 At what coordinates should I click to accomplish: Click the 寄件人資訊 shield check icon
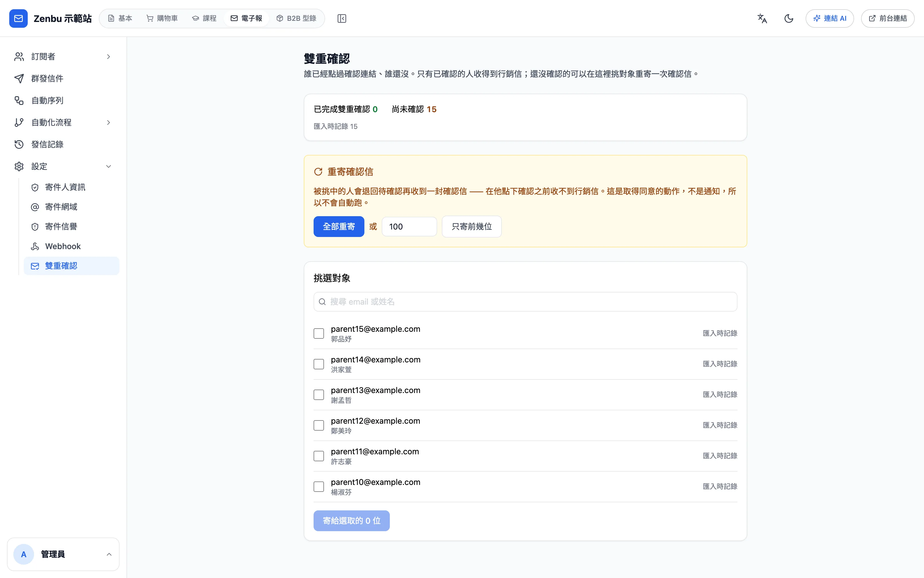35,187
